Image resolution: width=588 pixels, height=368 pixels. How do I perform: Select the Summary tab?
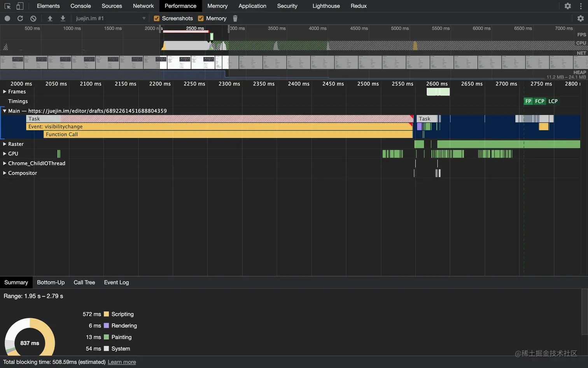click(16, 282)
